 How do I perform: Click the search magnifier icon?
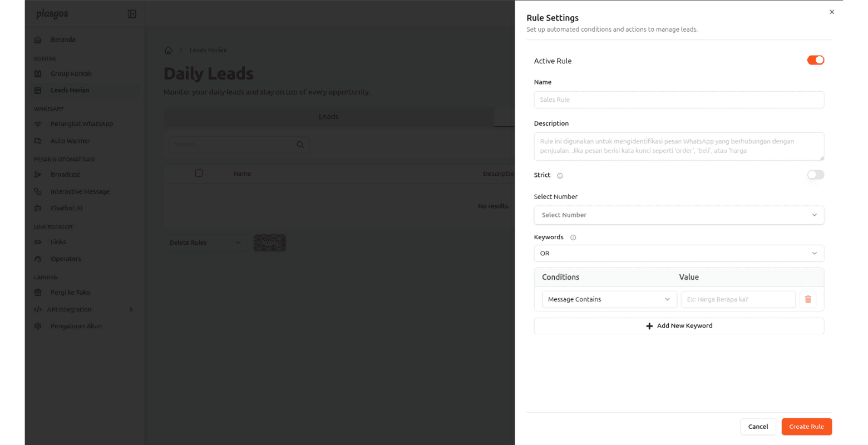[x=300, y=145]
